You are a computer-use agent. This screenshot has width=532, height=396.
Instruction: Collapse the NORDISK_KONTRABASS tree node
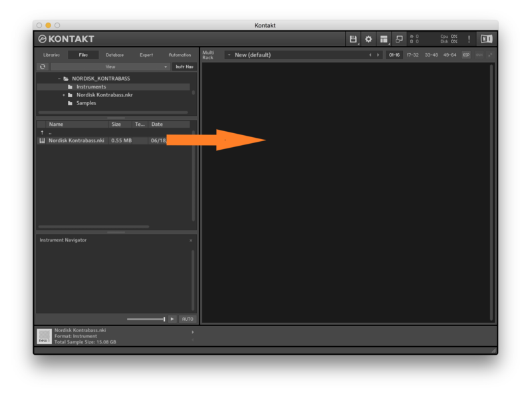pyautogui.click(x=59, y=79)
